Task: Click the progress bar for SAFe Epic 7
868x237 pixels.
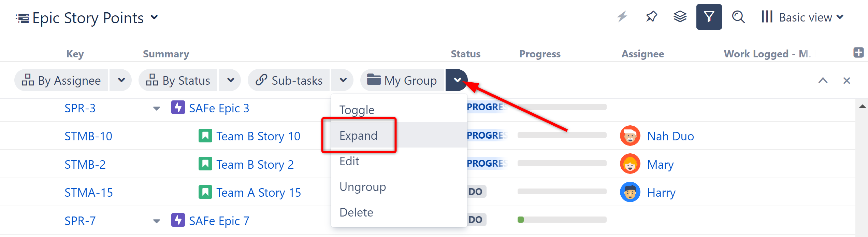Action: [x=561, y=220]
